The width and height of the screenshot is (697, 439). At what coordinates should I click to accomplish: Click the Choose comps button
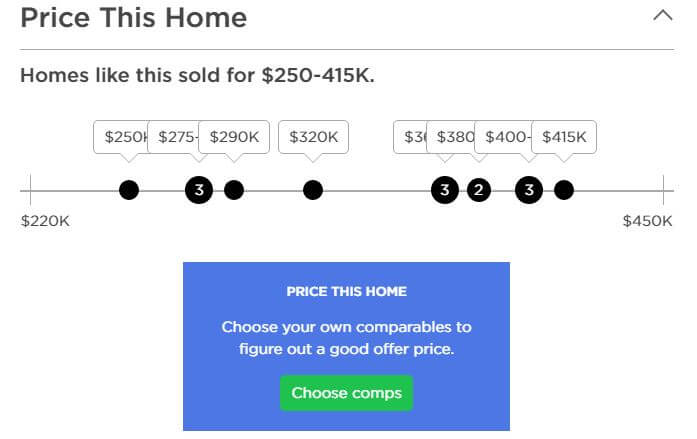point(346,393)
